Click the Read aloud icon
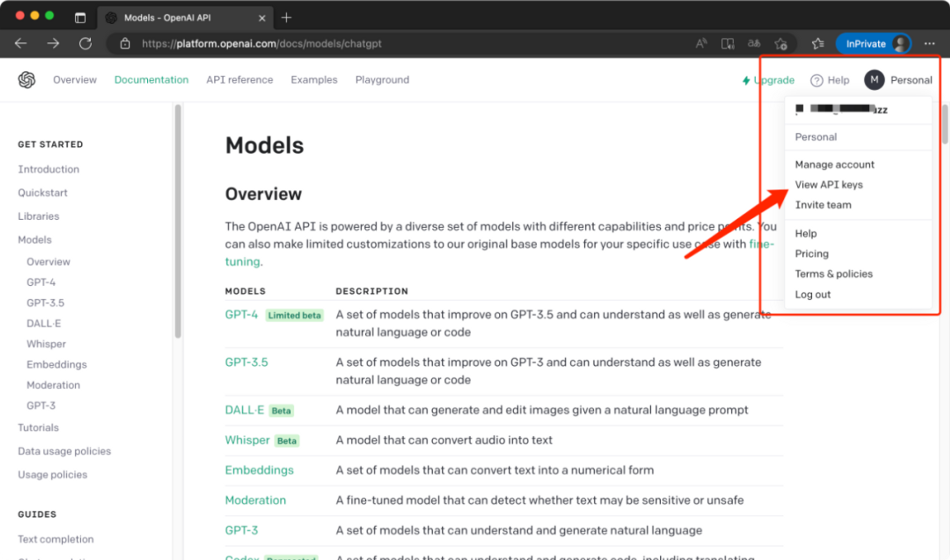 point(701,44)
